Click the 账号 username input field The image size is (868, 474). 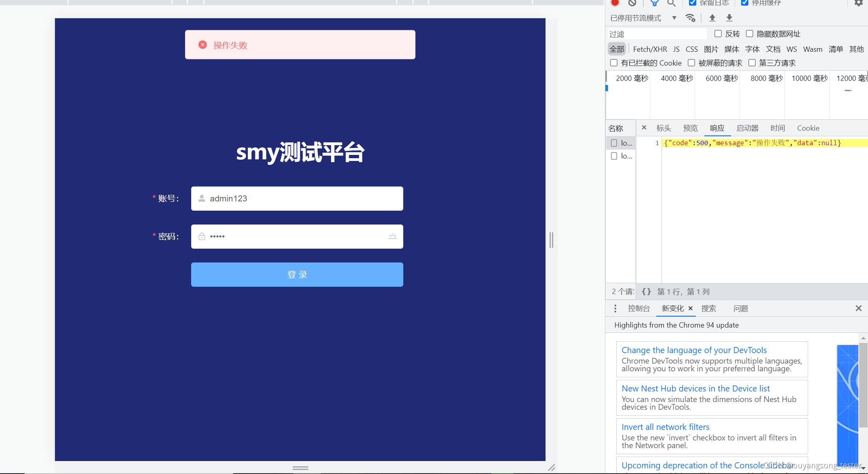297,199
